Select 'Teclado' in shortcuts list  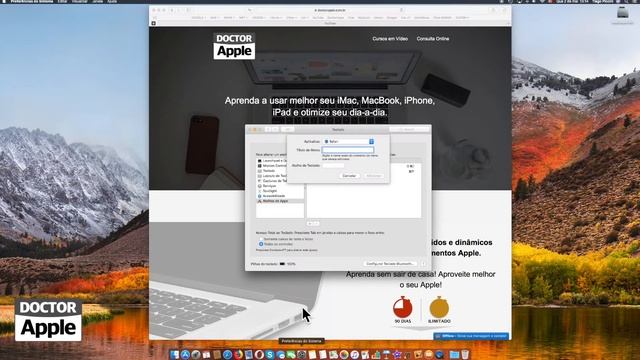click(272, 171)
